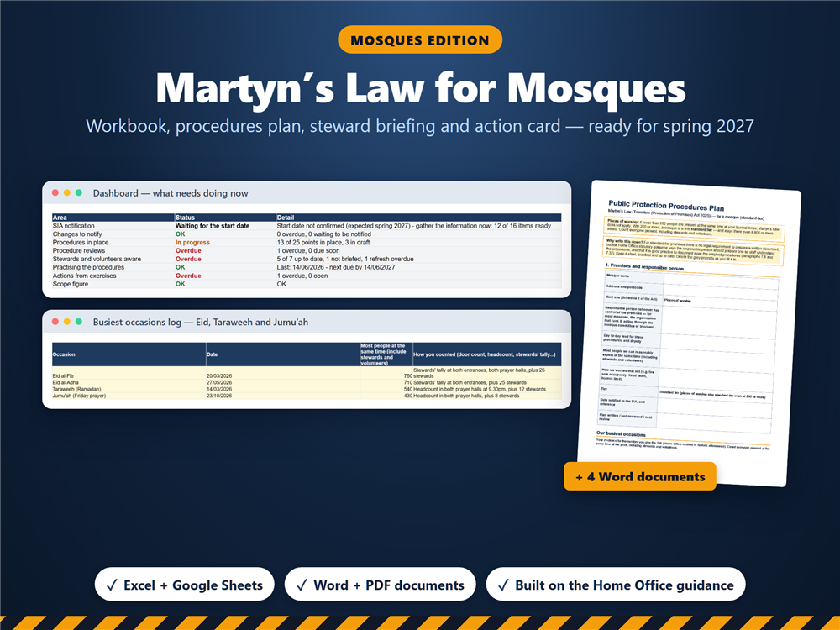Open the Public Protection Procedures Plan page
Viewport: 840px width, 630px height.
[690, 332]
